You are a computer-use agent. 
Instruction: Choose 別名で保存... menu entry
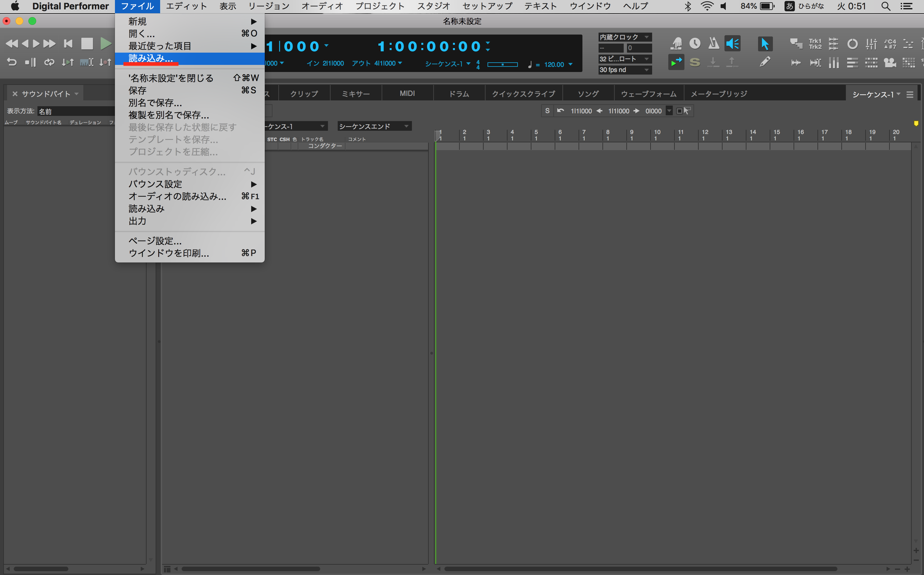click(155, 103)
